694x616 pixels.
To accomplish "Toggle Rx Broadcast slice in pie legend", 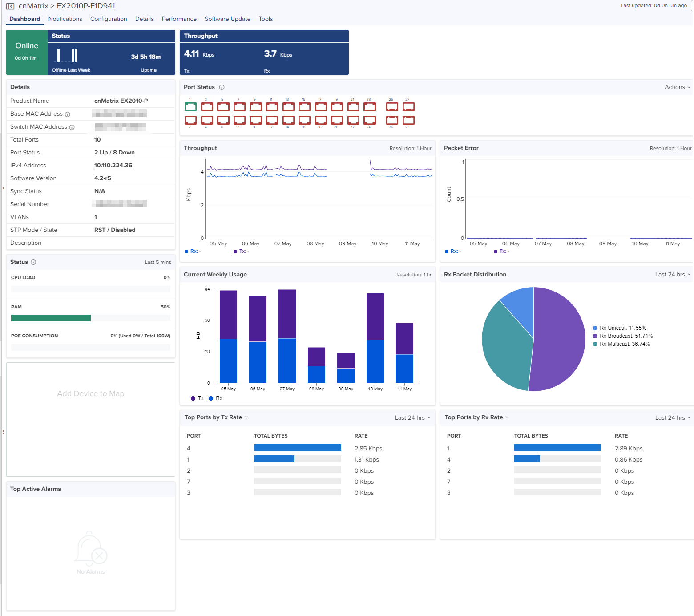I will (623, 336).
